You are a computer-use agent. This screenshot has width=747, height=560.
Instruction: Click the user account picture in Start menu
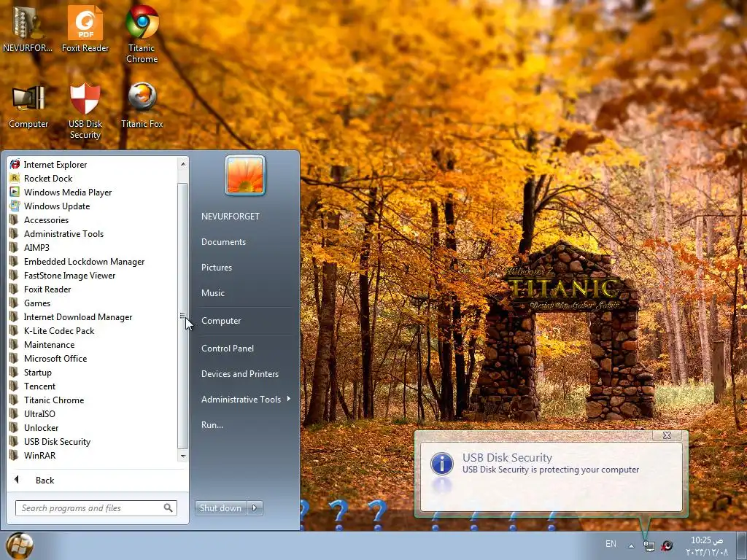(245, 175)
